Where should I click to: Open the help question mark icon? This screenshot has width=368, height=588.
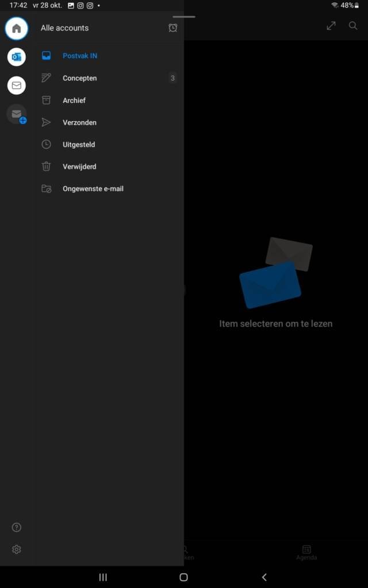tap(17, 527)
